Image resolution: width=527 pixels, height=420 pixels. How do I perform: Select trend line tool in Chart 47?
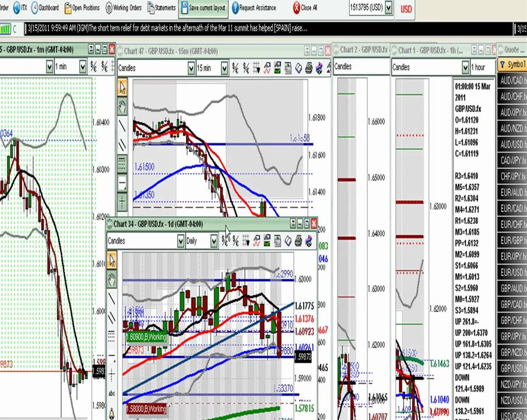tap(122, 126)
